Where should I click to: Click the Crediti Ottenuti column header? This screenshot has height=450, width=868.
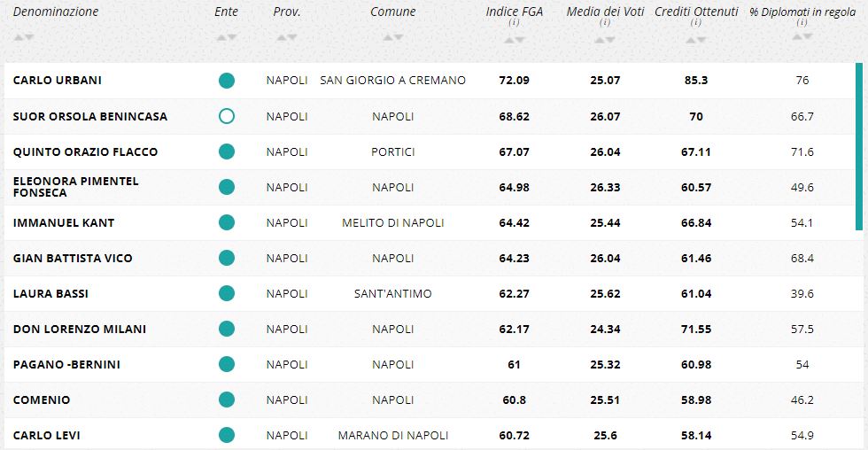point(696,12)
